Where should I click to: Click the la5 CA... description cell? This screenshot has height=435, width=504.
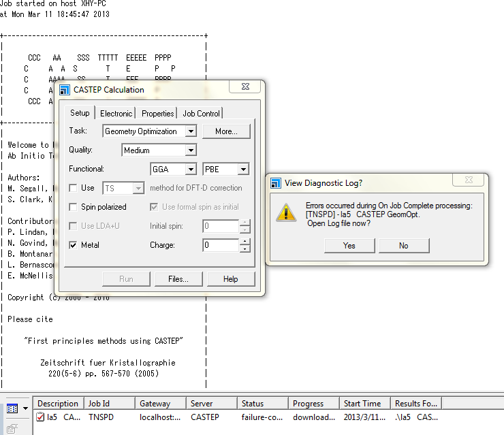tap(63, 417)
